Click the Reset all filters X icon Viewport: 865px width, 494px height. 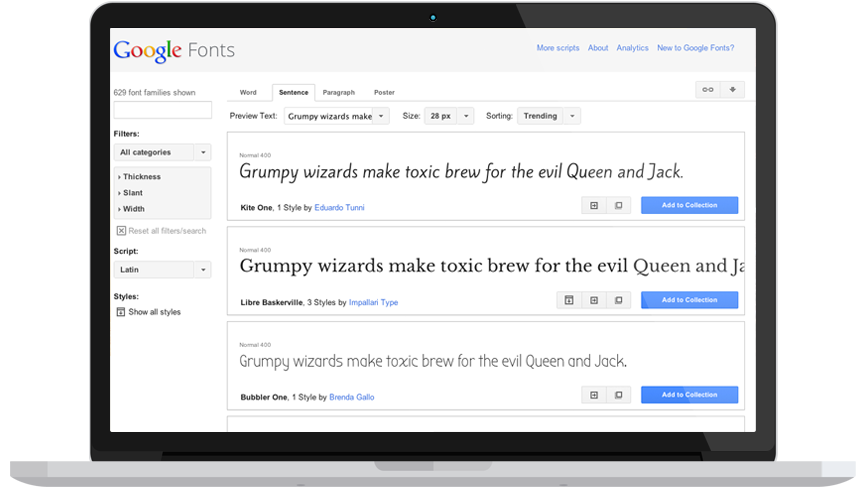pyautogui.click(x=121, y=231)
